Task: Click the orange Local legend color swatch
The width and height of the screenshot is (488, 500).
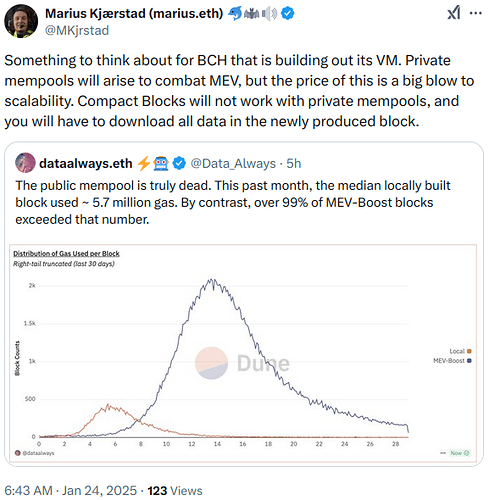Action: tap(469, 351)
